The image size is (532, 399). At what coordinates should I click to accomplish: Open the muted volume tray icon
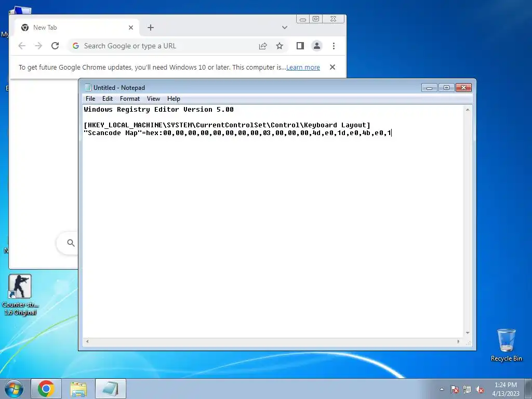click(480, 389)
